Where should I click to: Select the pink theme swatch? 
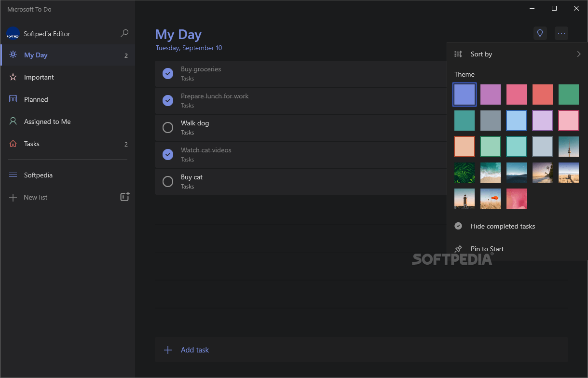[x=517, y=94]
